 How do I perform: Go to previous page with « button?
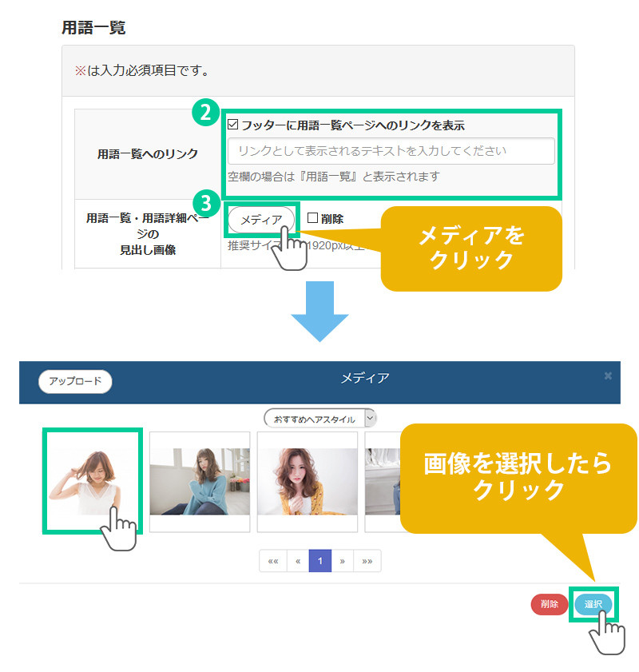[x=297, y=561]
